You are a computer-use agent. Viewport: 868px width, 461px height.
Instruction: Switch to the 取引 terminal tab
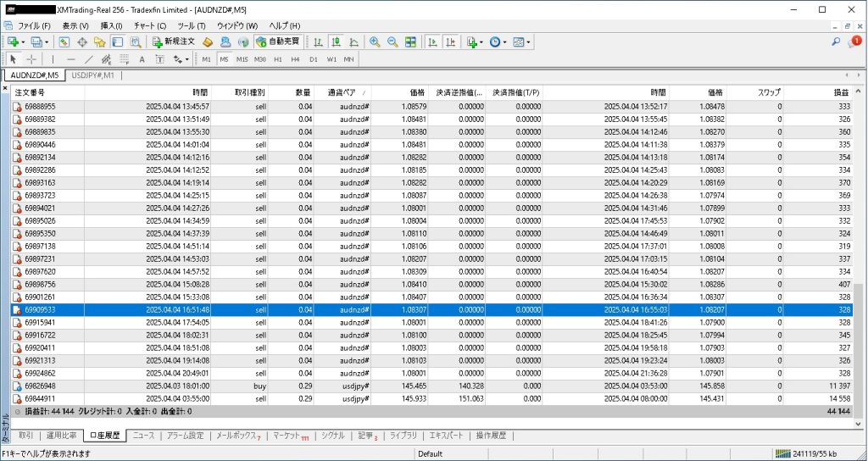[x=25, y=436]
